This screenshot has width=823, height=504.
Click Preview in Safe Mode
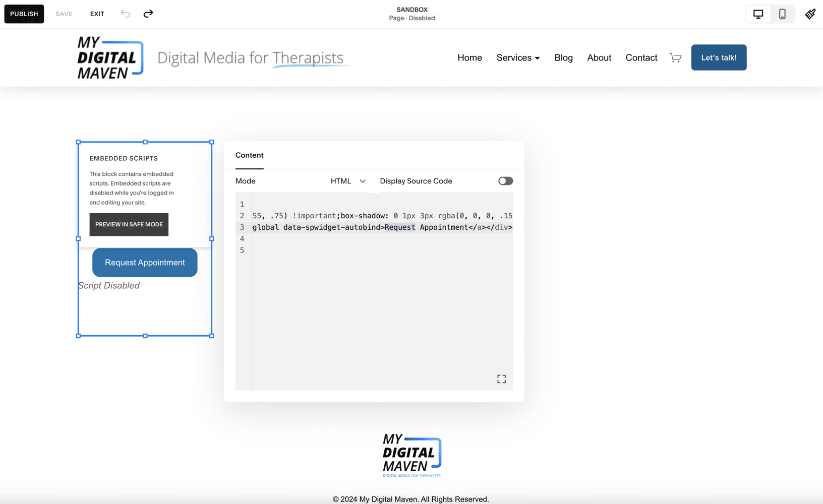[x=129, y=224]
